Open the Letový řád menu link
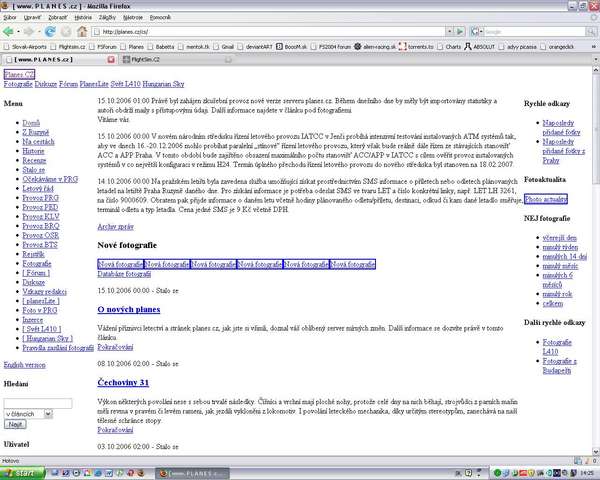Viewport: 600px width, 480px height. (x=38, y=189)
